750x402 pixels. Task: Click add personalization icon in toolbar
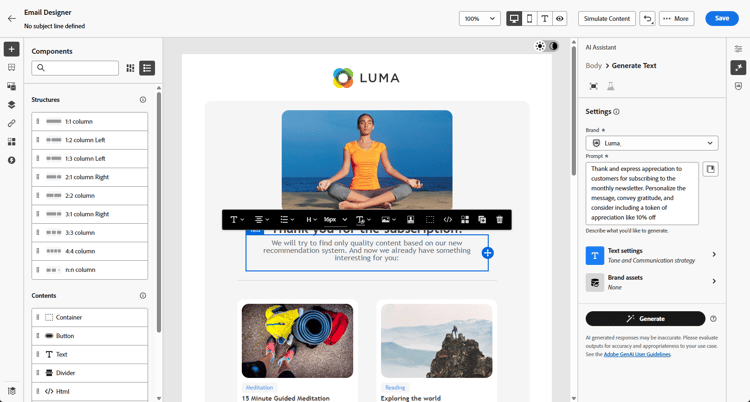point(410,220)
